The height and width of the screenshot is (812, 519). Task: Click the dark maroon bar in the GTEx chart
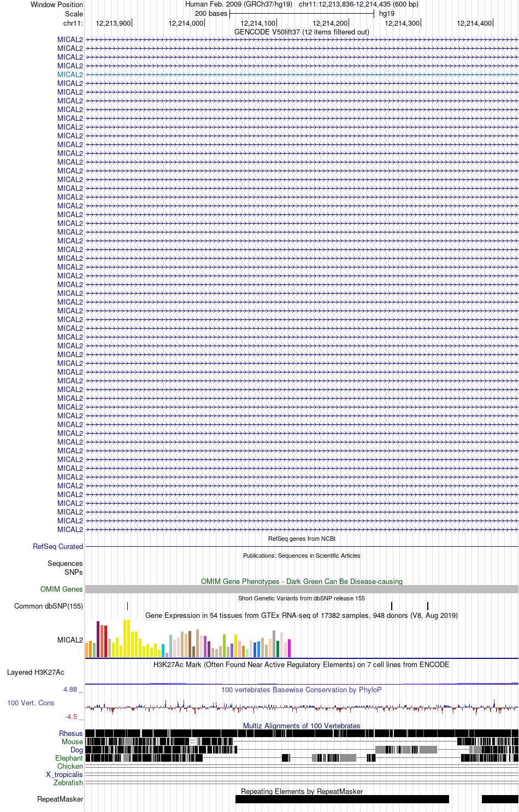click(98, 639)
